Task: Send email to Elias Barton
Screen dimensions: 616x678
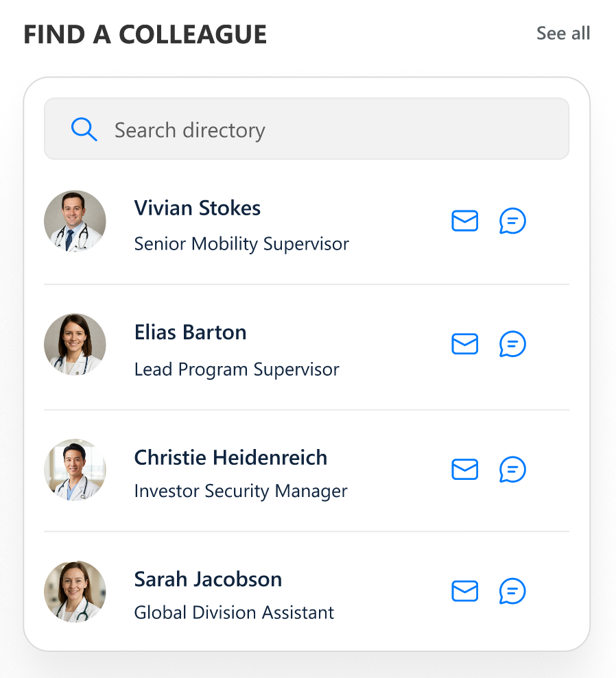Action: (464, 344)
